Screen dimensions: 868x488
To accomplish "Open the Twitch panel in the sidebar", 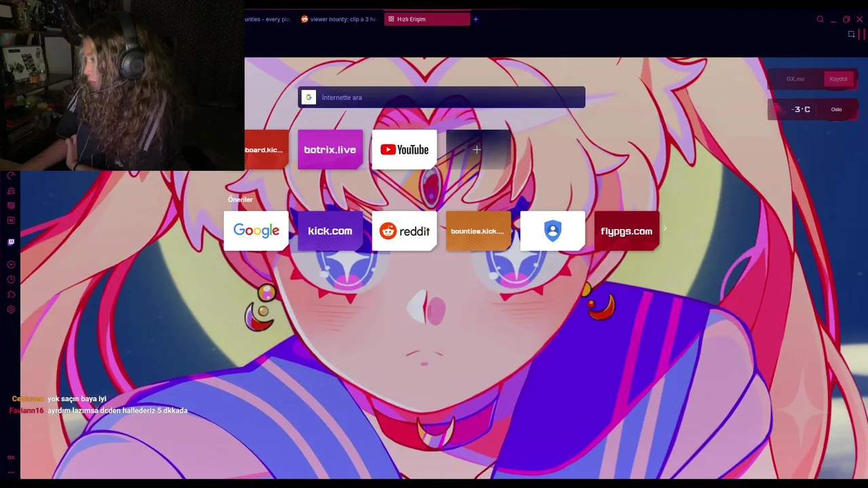I will point(11,242).
